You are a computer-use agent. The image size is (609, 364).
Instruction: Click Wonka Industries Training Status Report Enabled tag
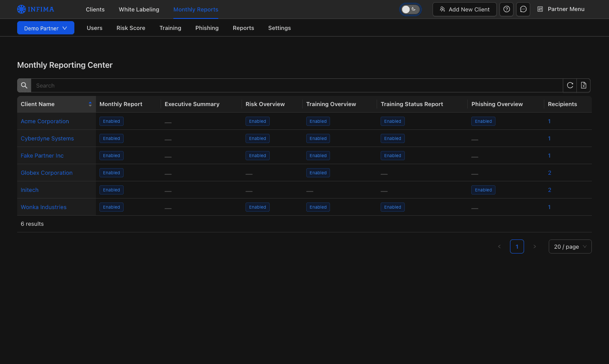393,207
